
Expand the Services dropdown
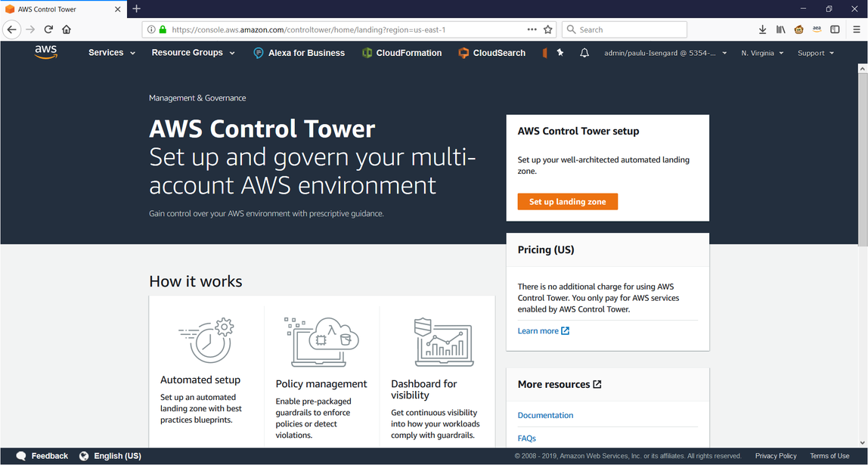(x=112, y=53)
